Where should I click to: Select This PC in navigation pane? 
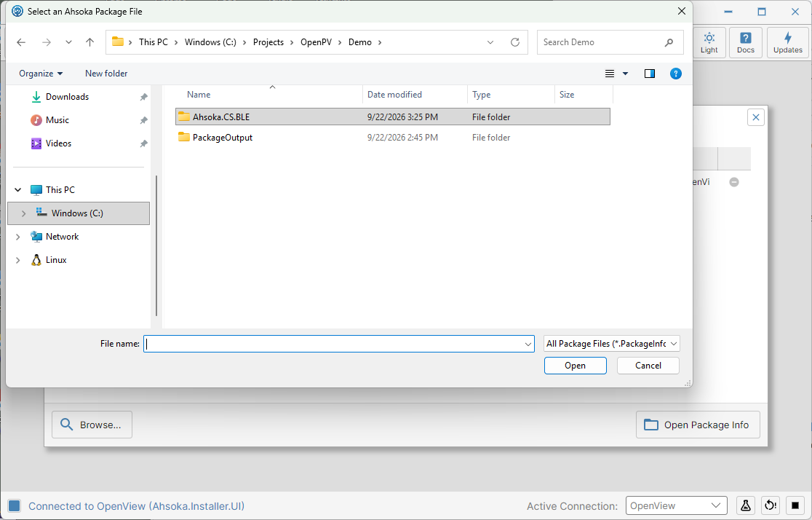click(60, 190)
